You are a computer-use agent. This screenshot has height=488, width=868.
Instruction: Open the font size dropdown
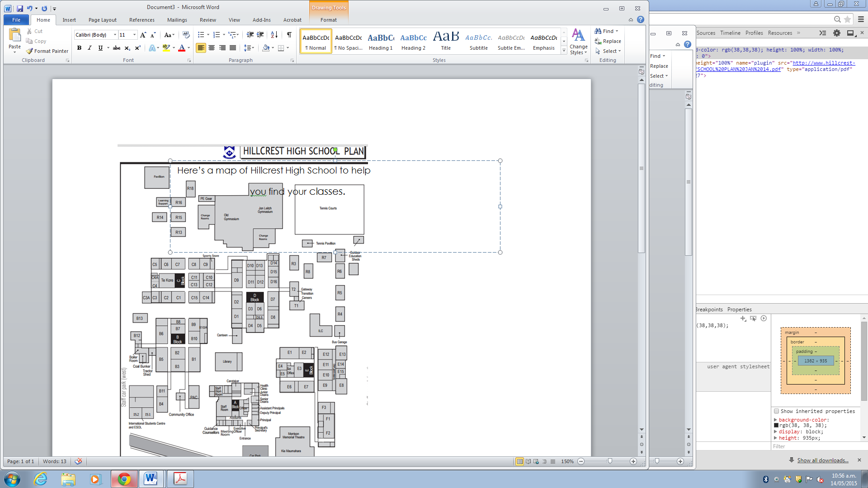[134, 35]
